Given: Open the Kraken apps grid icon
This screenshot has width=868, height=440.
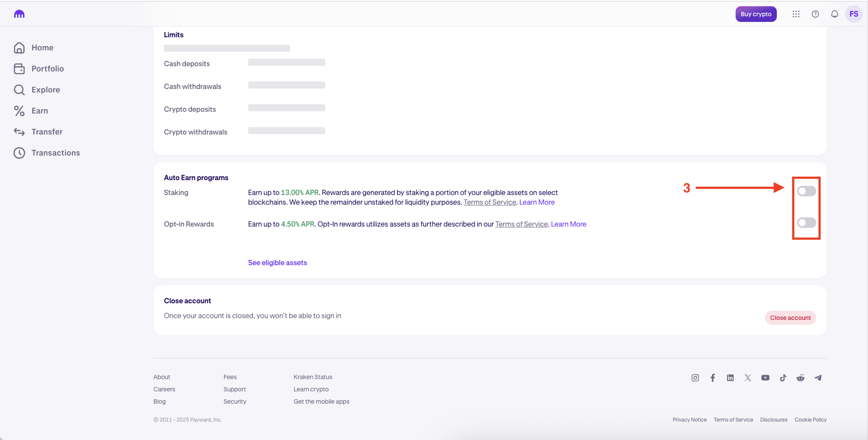Looking at the screenshot, I should click(796, 14).
